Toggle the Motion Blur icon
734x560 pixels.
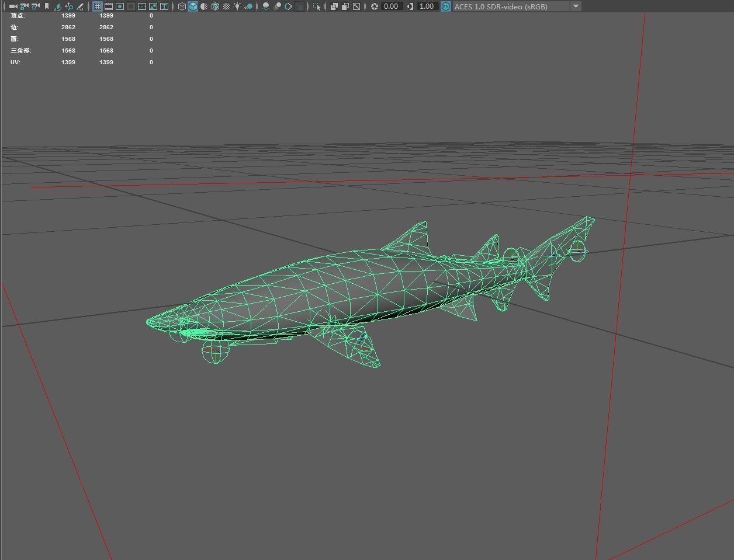pyautogui.click(x=277, y=6)
